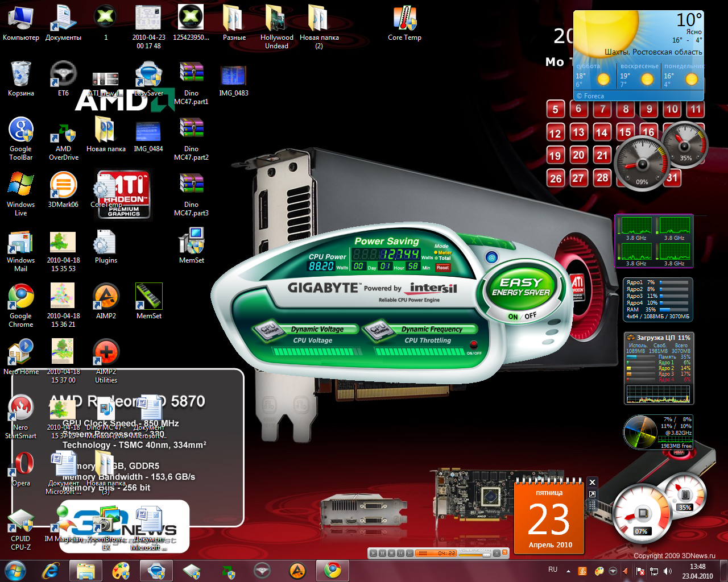728x582 pixels.
Task: Click the CPU Voltage level bar
Action: pos(317,352)
